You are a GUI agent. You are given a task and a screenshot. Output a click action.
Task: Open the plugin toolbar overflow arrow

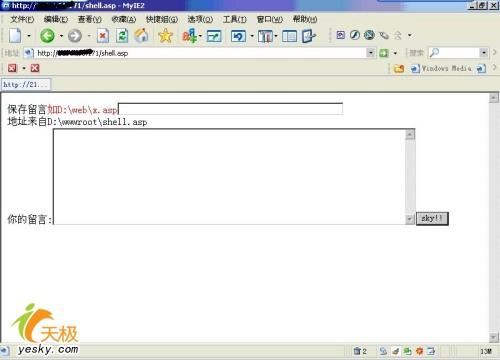pyautogui.click(x=410, y=35)
